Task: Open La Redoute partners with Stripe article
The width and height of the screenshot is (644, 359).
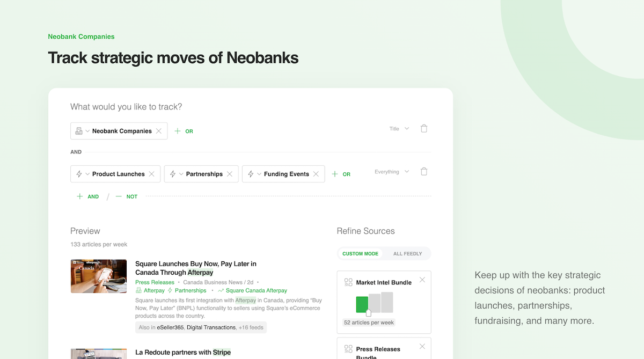Action: (183, 353)
